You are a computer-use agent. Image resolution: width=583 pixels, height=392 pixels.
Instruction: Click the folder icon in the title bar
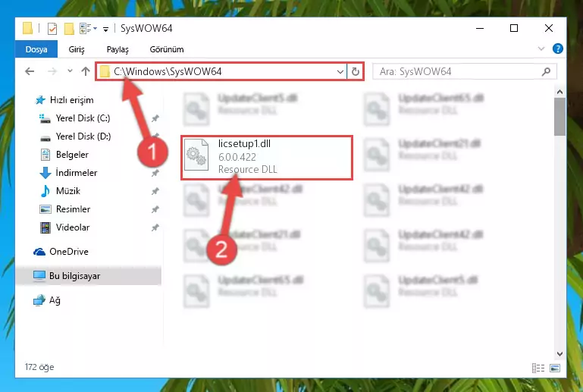coord(27,28)
